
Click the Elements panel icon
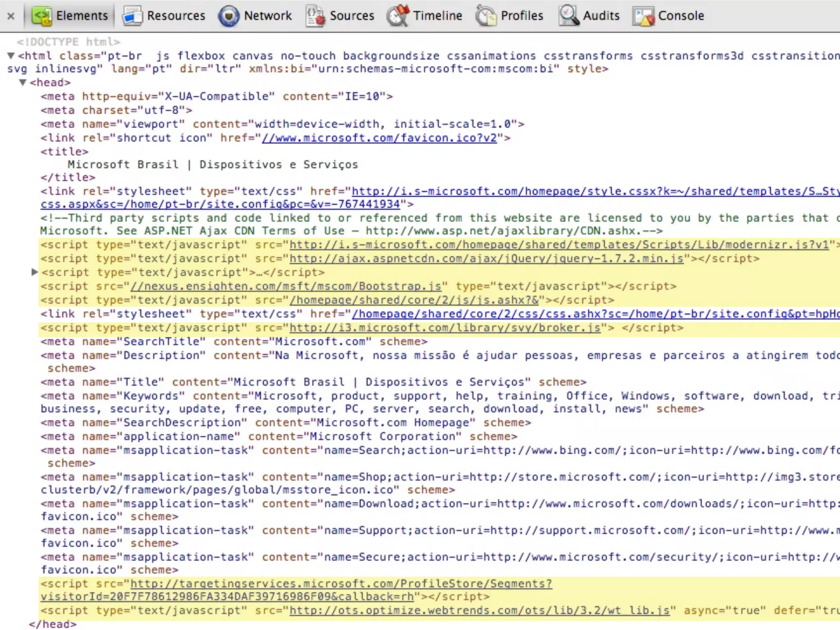[42, 16]
